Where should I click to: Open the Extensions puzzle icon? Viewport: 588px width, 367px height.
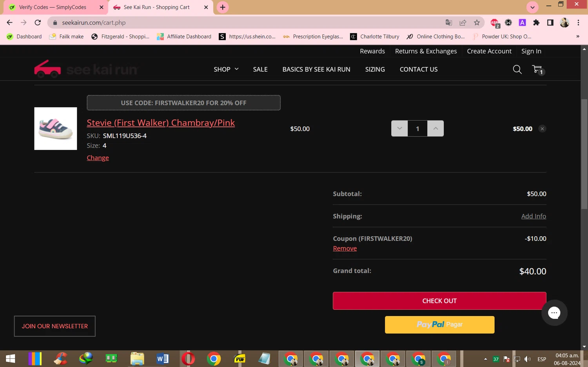[x=536, y=23]
